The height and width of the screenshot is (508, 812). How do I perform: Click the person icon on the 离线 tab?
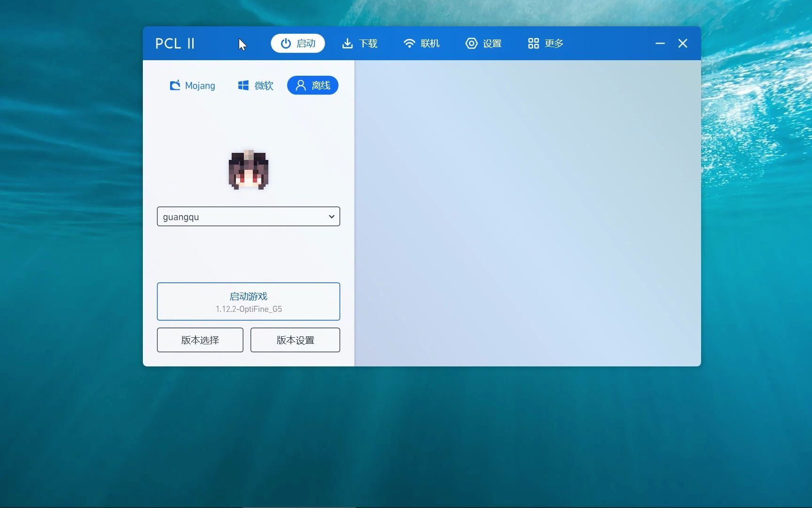point(301,85)
